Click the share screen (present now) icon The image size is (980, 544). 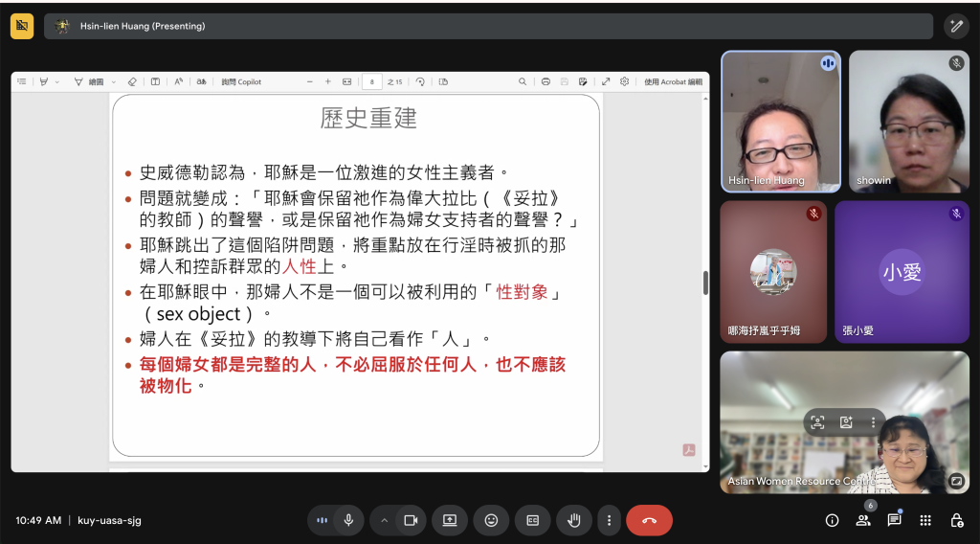(450, 520)
